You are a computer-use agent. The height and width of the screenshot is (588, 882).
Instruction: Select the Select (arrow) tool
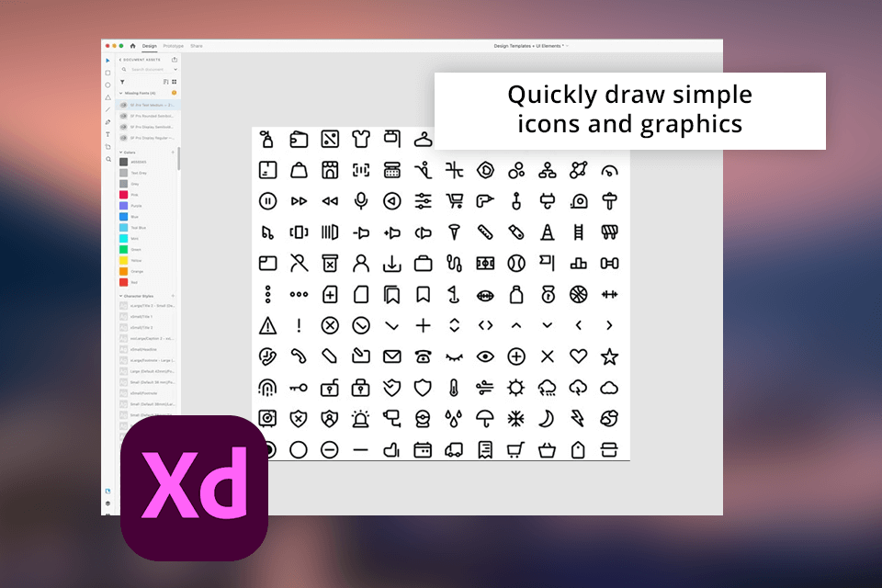108,61
